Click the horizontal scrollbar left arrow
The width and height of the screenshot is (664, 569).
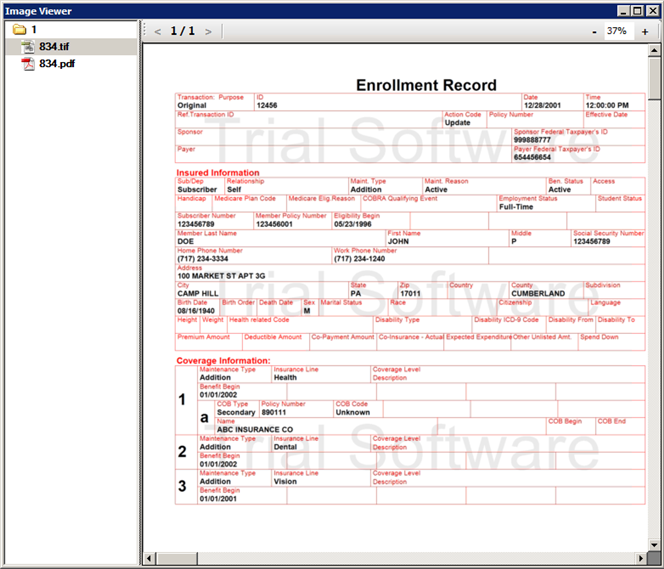click(x=148, y=557)
